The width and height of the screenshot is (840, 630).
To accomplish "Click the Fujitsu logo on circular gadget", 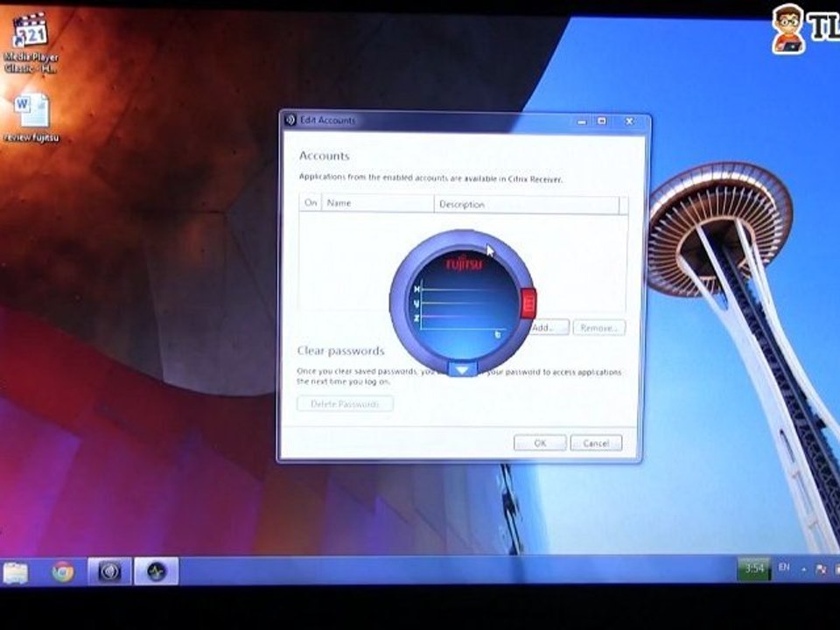I will (x=464, y=262).
